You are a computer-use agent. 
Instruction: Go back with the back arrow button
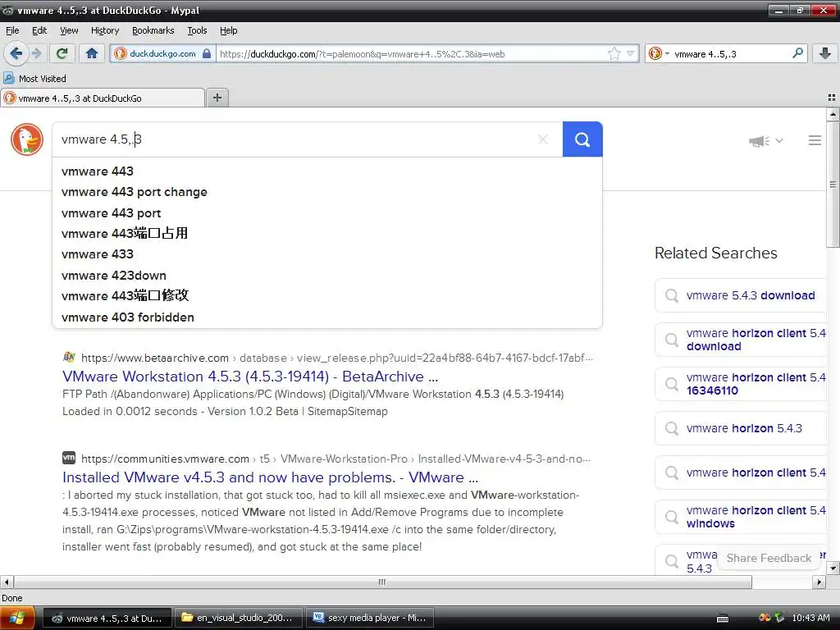tap(16, 53)
